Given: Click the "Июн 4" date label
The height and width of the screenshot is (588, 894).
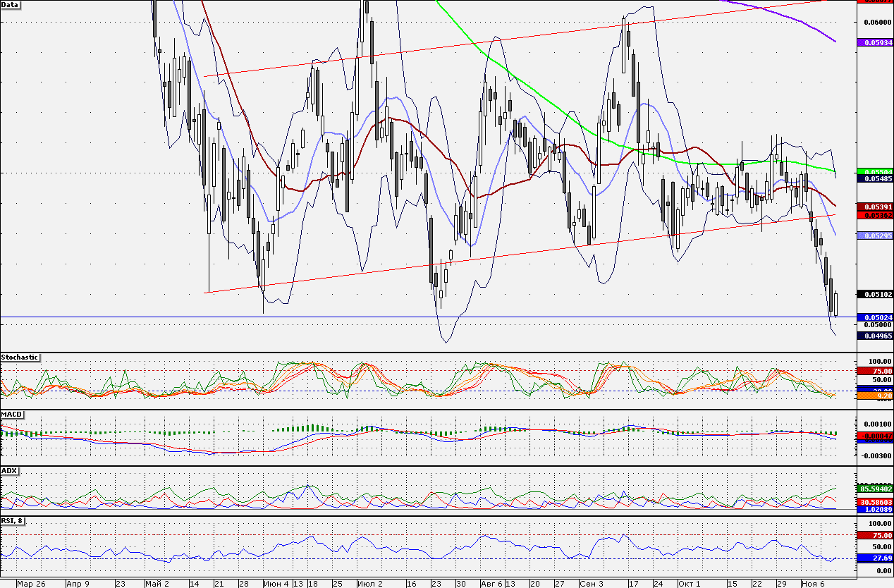Looking at the screenshot, I should coord(276,584).
